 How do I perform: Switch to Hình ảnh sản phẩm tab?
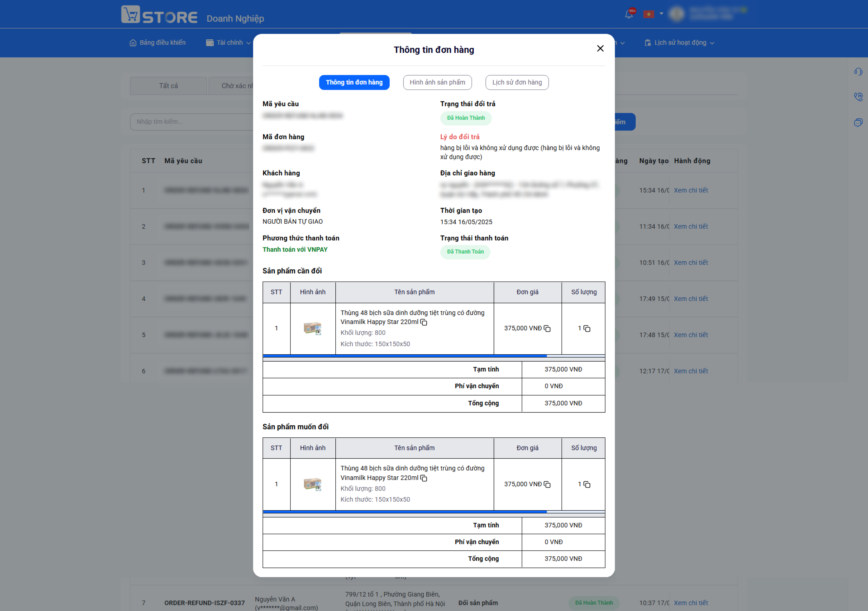click(437, 82)
